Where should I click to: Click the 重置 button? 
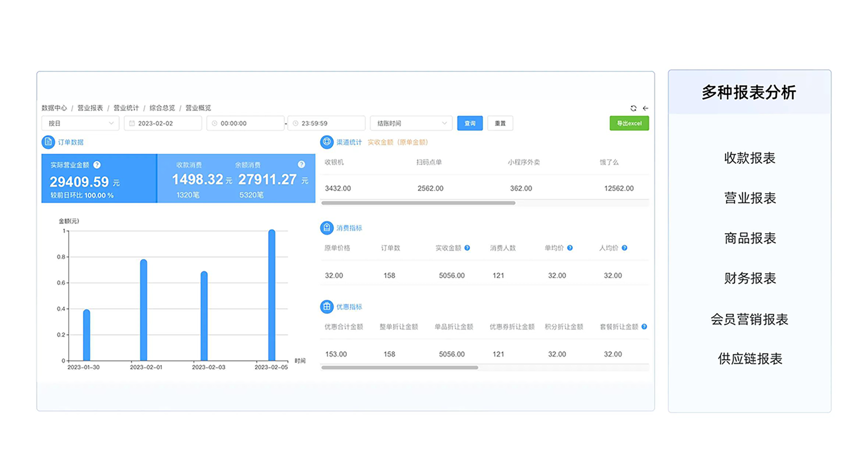(500, 123)
